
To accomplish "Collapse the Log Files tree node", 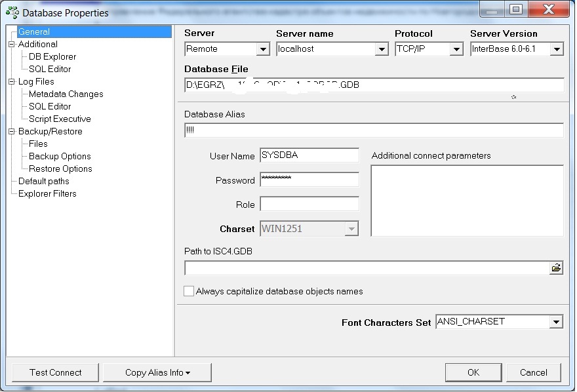I will 11,82.
